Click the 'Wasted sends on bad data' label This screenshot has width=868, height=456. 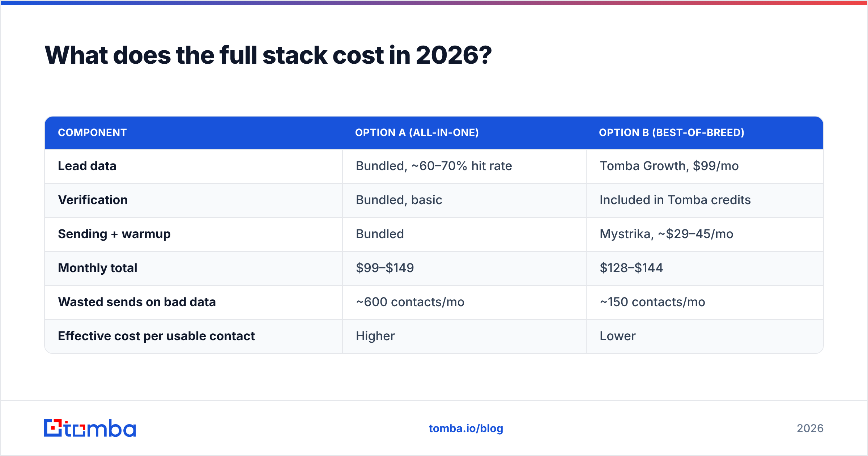click(137, 302)
